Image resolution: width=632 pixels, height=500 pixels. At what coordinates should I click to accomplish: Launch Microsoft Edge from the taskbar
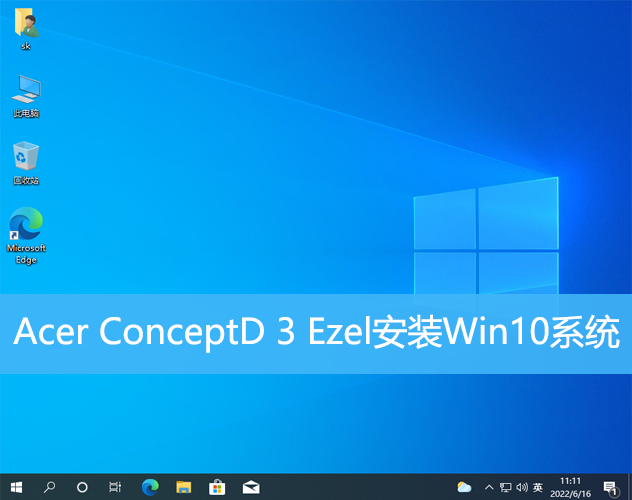[x=150, y=487]
